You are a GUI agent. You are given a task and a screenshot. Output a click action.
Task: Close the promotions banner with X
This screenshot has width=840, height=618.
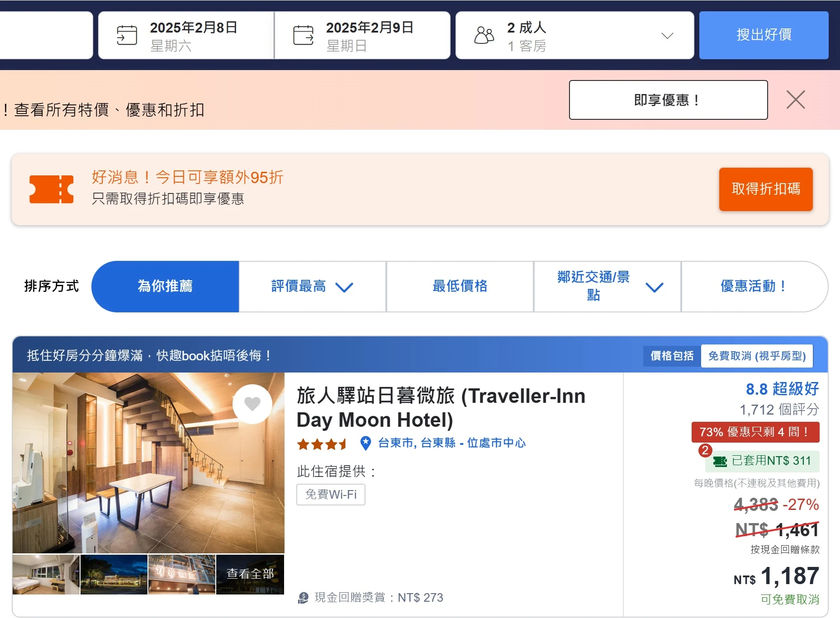coord(796,99)
